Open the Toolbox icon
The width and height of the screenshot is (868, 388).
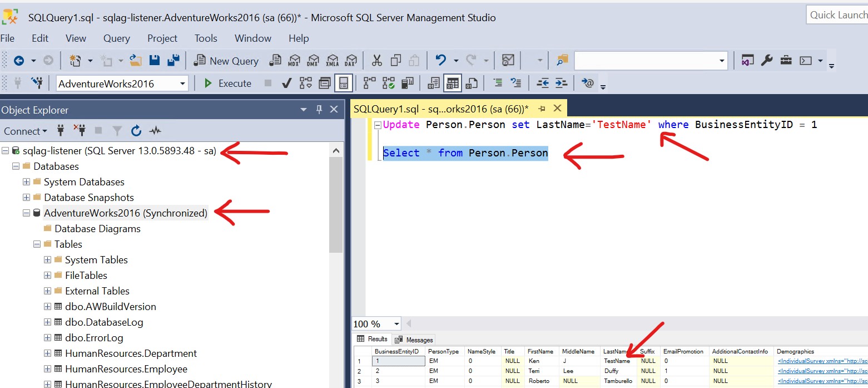(786, 61)
